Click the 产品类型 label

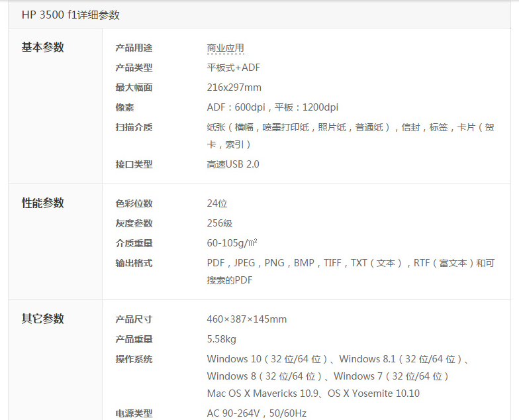click(x=134, y=68)
